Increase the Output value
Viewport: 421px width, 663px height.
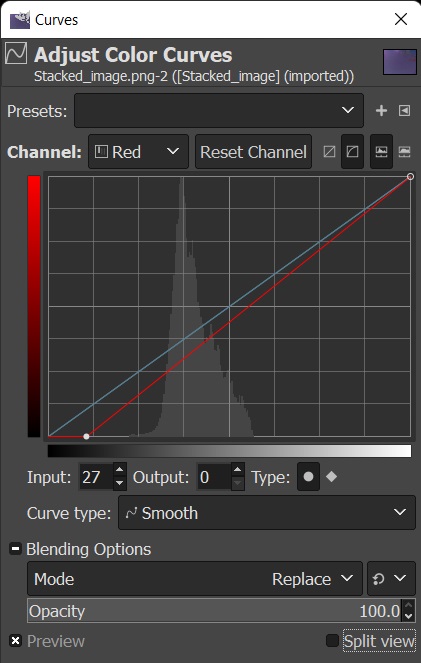point(238,470)
